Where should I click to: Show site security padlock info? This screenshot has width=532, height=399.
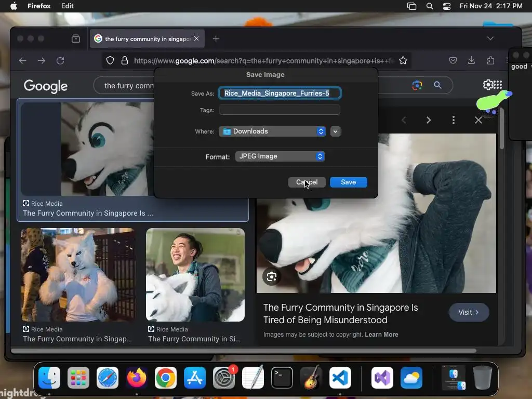point(125,60)
